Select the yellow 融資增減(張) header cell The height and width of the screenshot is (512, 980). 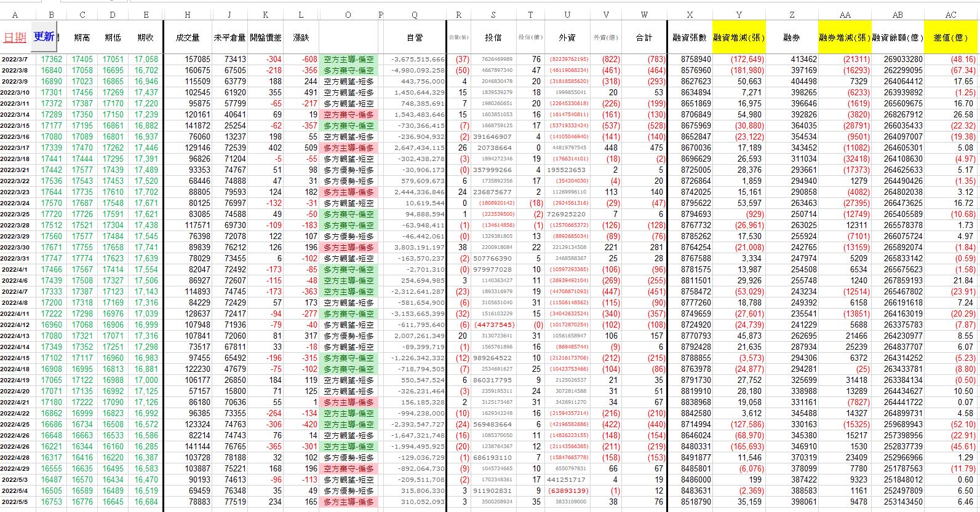tap(739, 37)
